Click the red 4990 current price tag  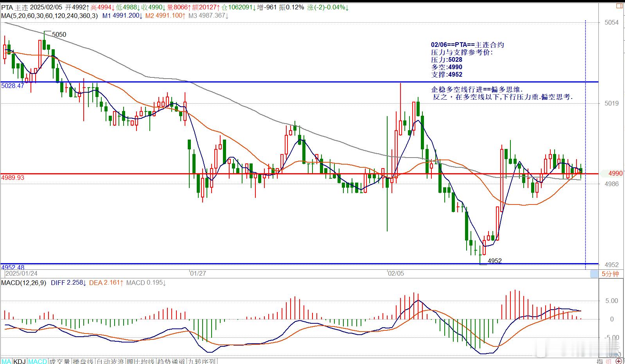(616, 173)
